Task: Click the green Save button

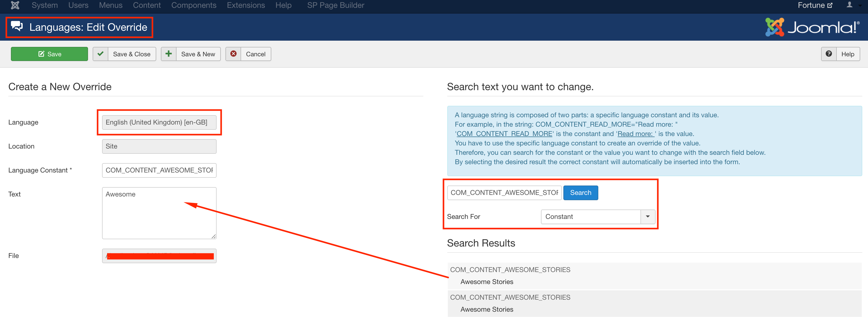Action: pos(49,54)
